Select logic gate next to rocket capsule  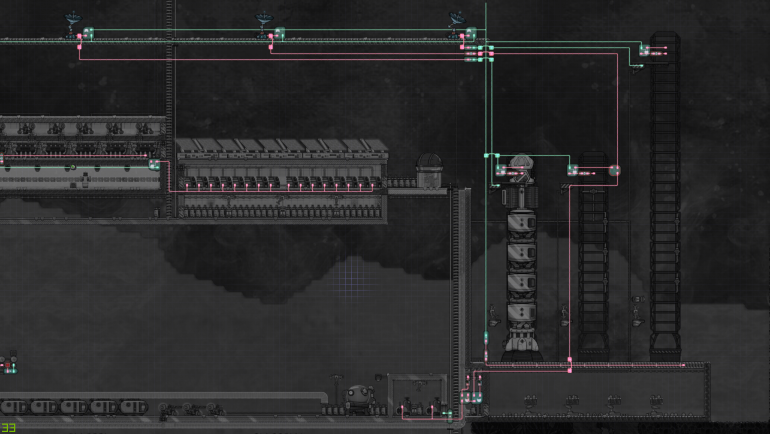click(x=501, y=170)
